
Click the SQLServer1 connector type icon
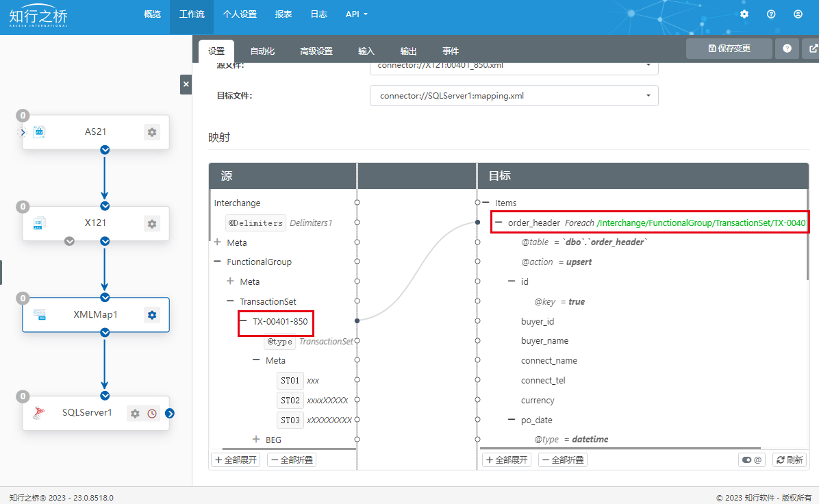(x=39, y=413)
